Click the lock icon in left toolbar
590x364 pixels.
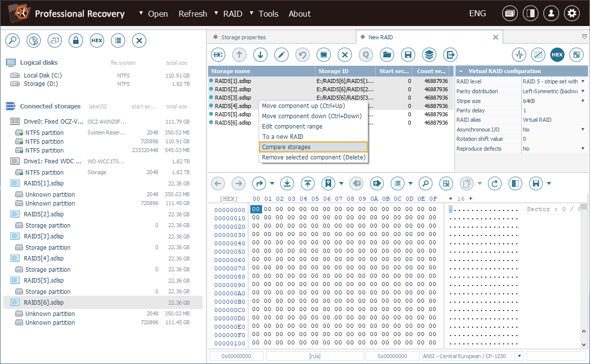(76, 41)
